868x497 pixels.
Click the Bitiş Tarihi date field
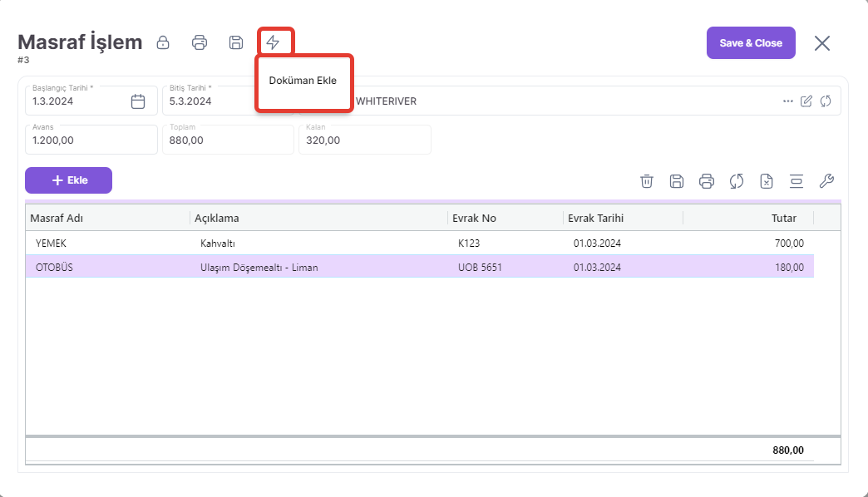click(208, 101)
